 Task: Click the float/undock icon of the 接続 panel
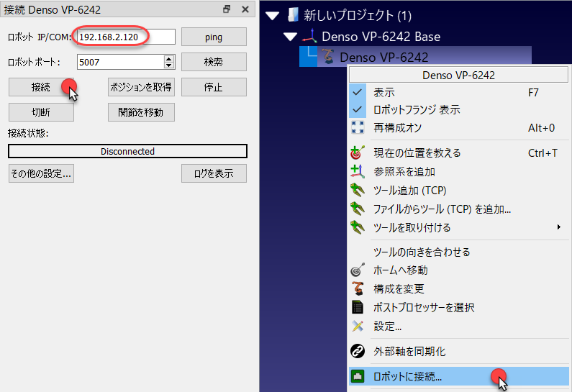click(227, 9)
